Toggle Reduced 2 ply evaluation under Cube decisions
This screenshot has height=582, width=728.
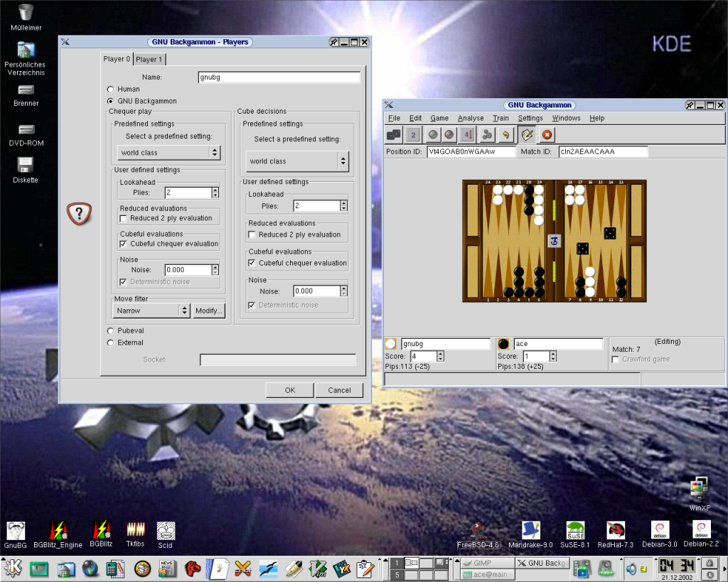click(x=252, y=235)
